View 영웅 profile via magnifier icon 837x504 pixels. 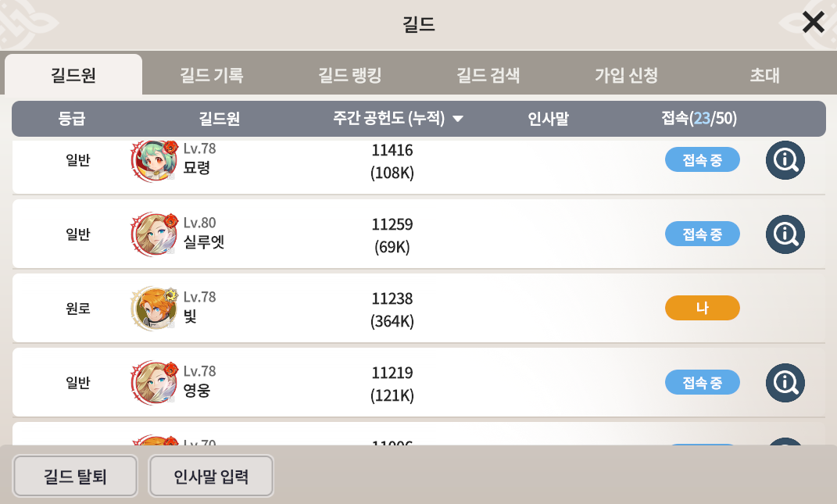[785, 382]
